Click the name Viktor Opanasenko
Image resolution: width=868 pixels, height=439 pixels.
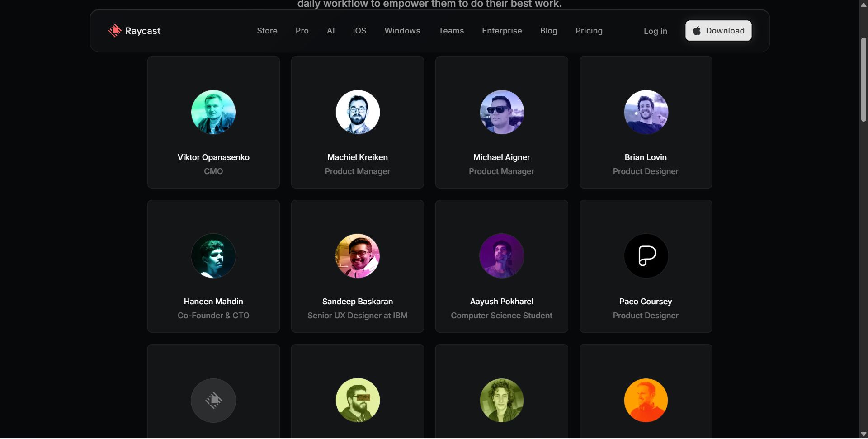click(213, 157)
